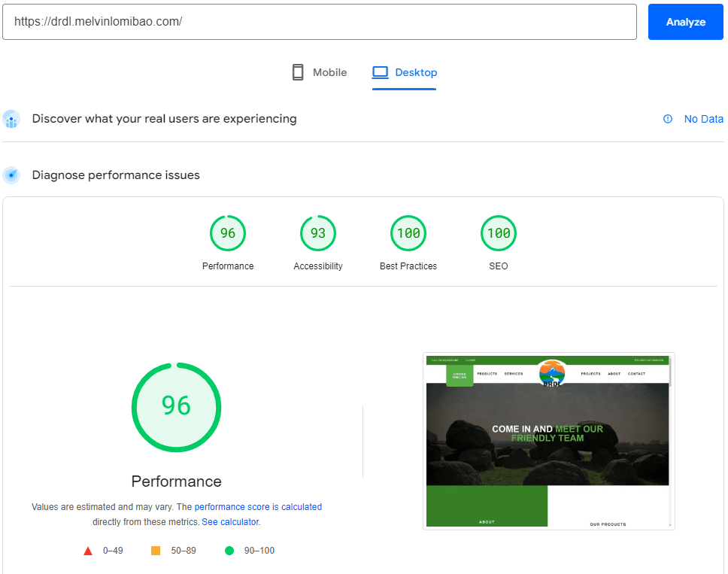Select the Desktop tab
728x574 pixels.
405,71
